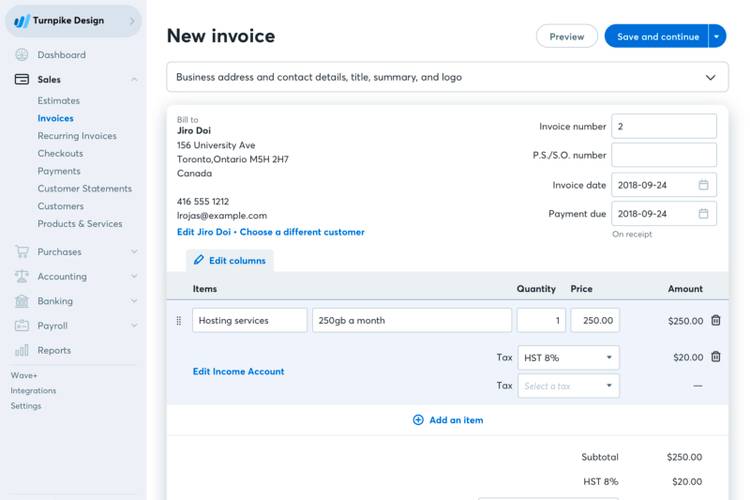Open Estimates in the Sales menu

(58, 101)
